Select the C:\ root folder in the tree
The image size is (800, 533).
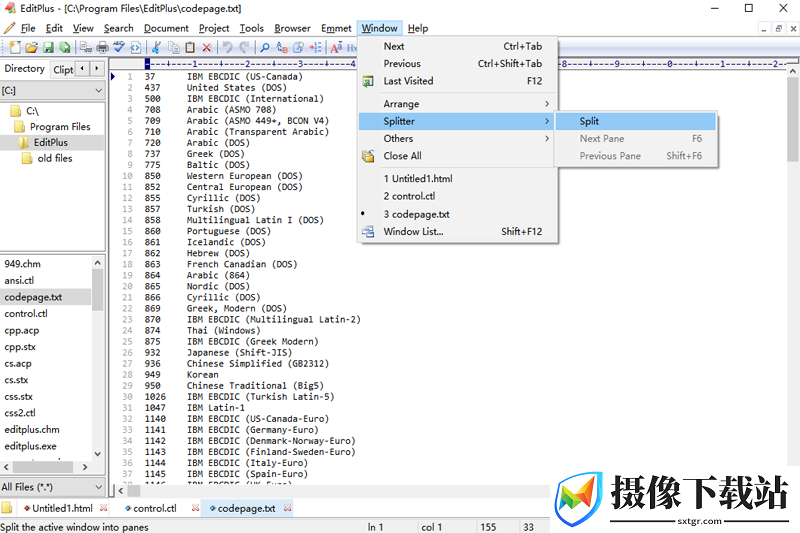pos(32,111)
